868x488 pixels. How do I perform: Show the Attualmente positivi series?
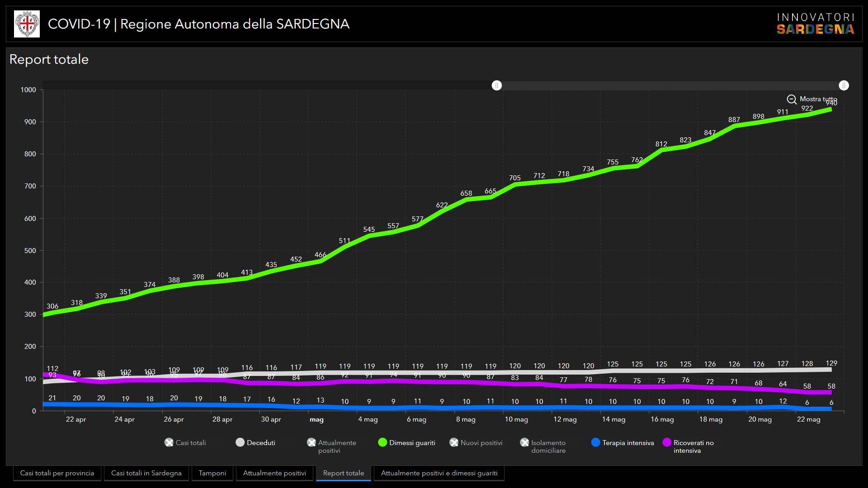(311, 443)
